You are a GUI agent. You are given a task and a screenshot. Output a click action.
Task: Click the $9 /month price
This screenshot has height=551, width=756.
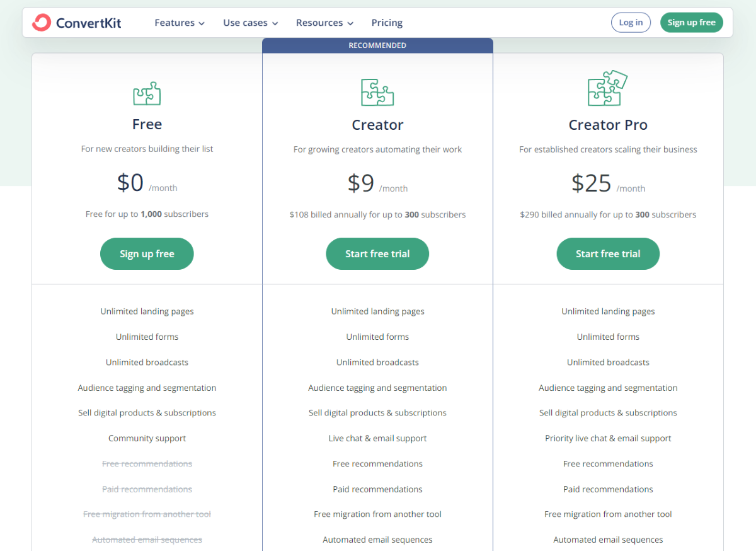click(377, 183)
